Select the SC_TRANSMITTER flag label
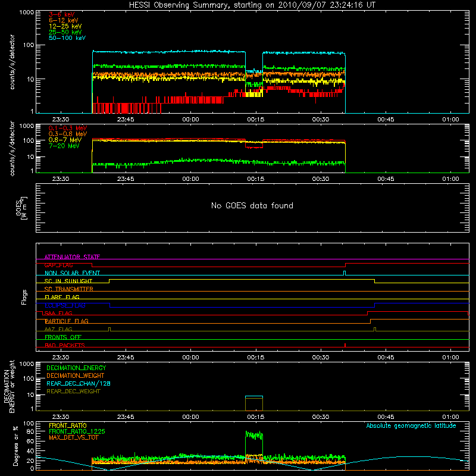 pyautogui.click(x=69, y=289)
